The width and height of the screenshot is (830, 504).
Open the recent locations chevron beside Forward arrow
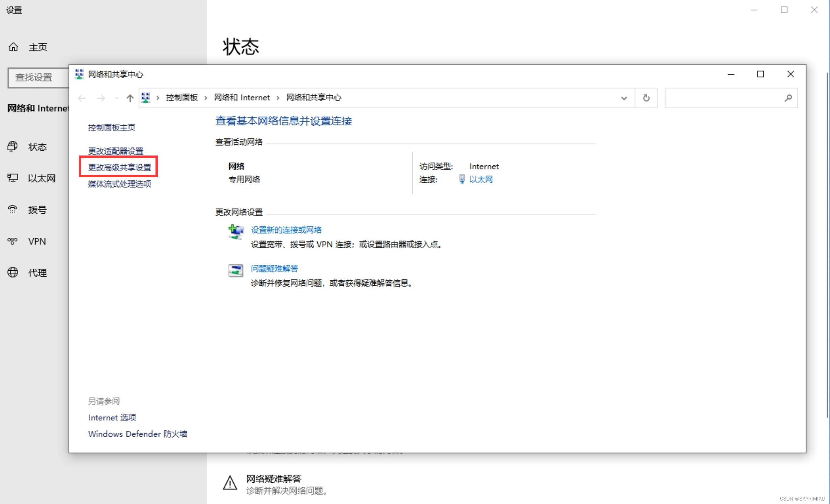117,98
